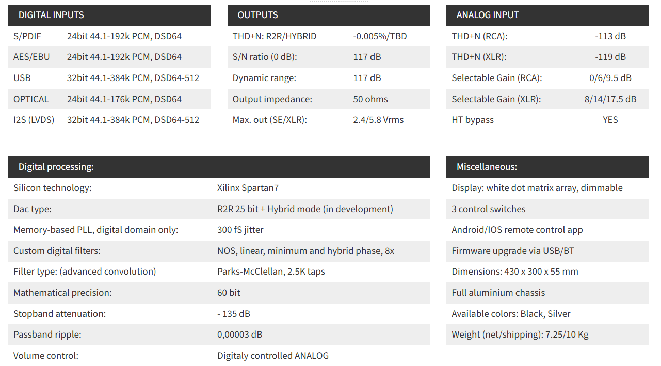This screenshot has width=661, height=366.
Task: Click the ANALOG INPUT header bar
Action: pos(547,15)
